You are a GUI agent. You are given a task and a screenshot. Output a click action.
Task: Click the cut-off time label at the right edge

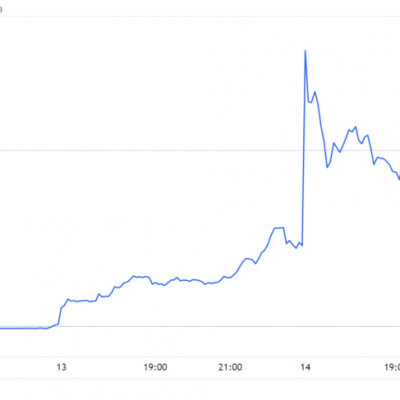392,367
